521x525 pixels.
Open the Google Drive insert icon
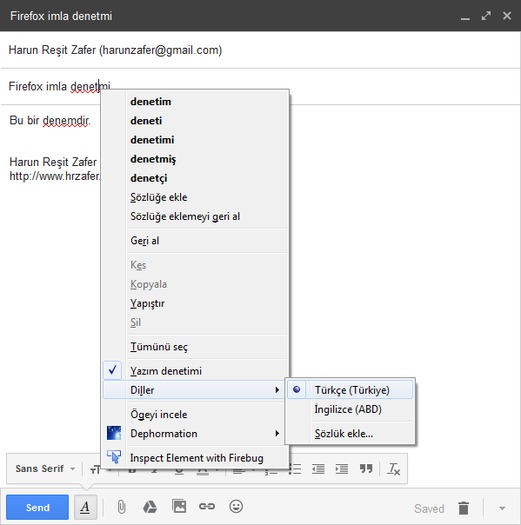tap(150, 507)
